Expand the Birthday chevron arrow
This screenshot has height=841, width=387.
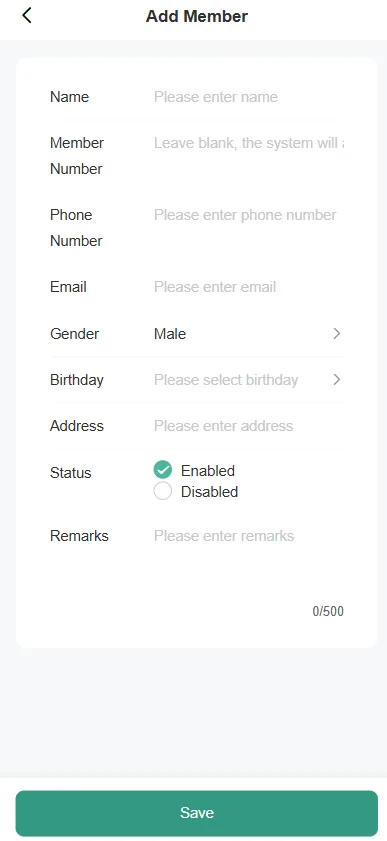337,380
